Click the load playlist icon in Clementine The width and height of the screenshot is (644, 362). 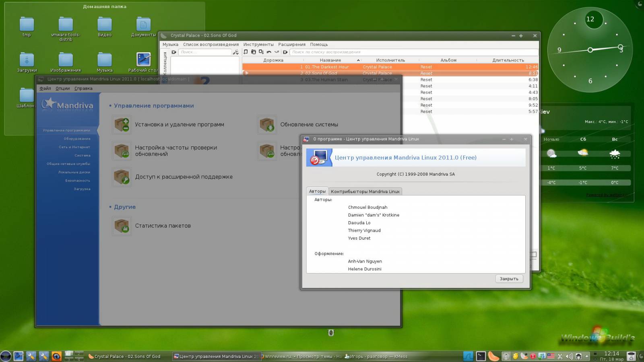click(253, 52)
